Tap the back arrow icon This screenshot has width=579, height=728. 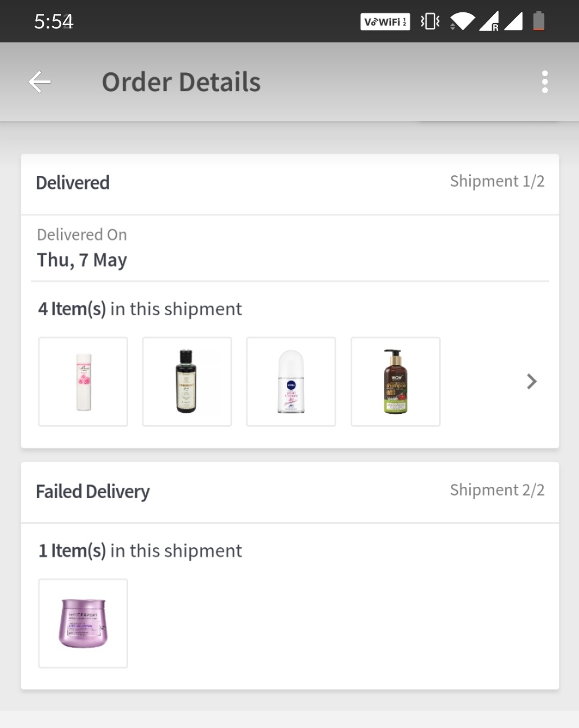(39, 82)
